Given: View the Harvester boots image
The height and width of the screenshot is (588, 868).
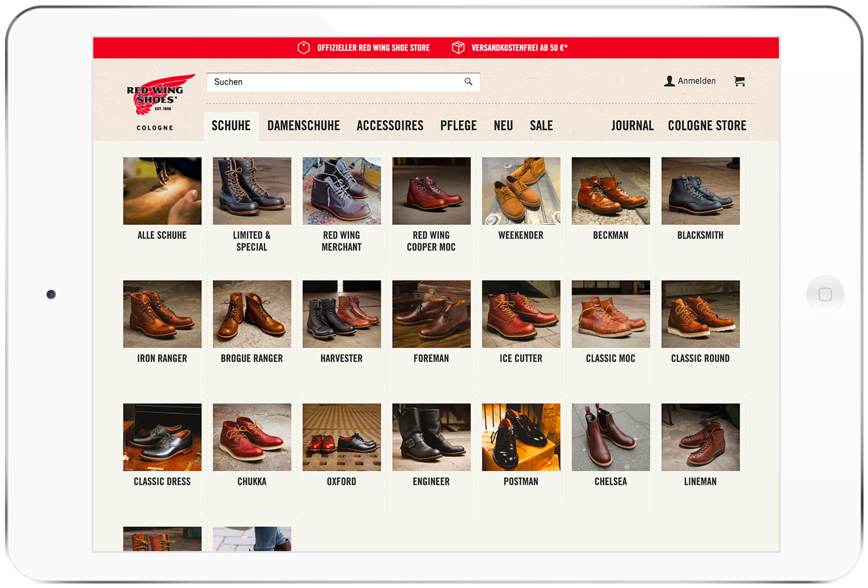Looking at the screenshot, I should [342, 314].
